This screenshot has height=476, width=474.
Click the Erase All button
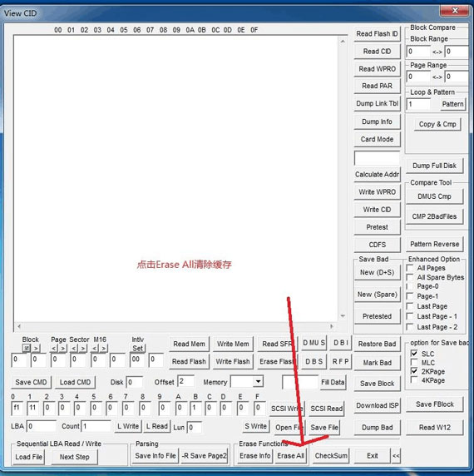pos(290,456)
